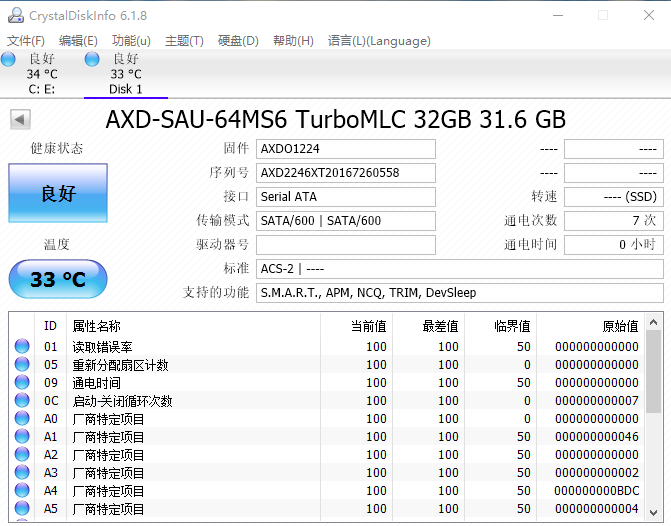Minimize the CrystalDiskInfo window
Viewport: 671px width, 526px height.
click(x=558, y=15)
